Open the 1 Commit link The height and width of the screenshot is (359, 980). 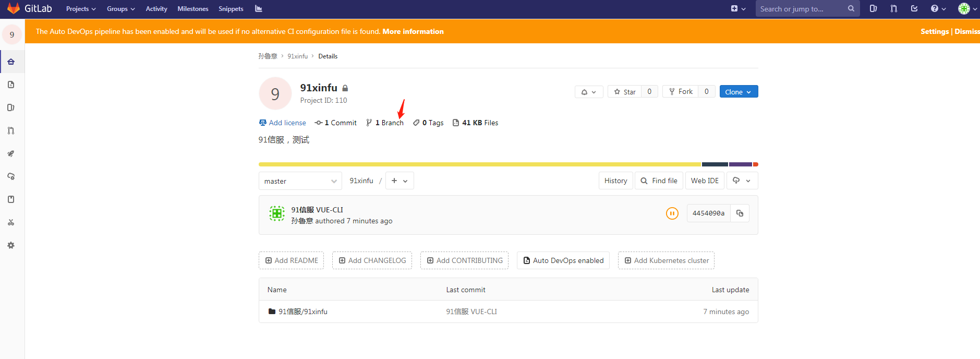[336, 123]
